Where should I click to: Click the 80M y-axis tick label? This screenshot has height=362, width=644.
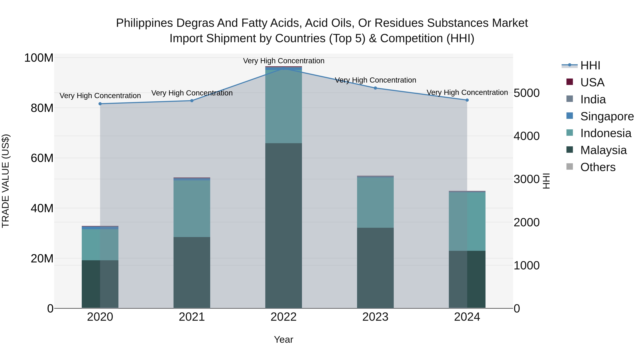point(42,108)
